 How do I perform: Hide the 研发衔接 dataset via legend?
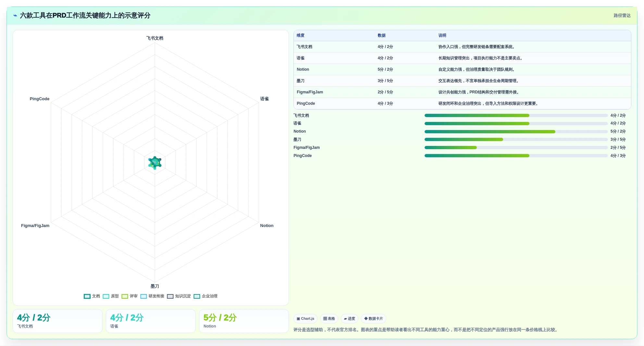(152, 296)
